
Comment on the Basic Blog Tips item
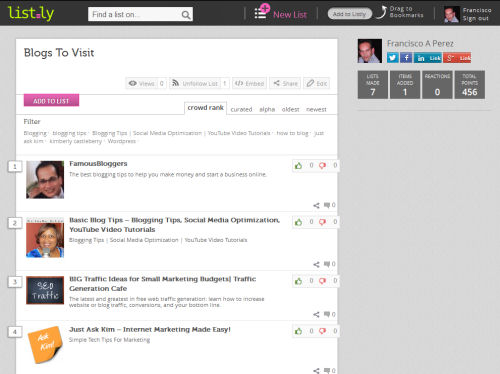click(329, 264)
